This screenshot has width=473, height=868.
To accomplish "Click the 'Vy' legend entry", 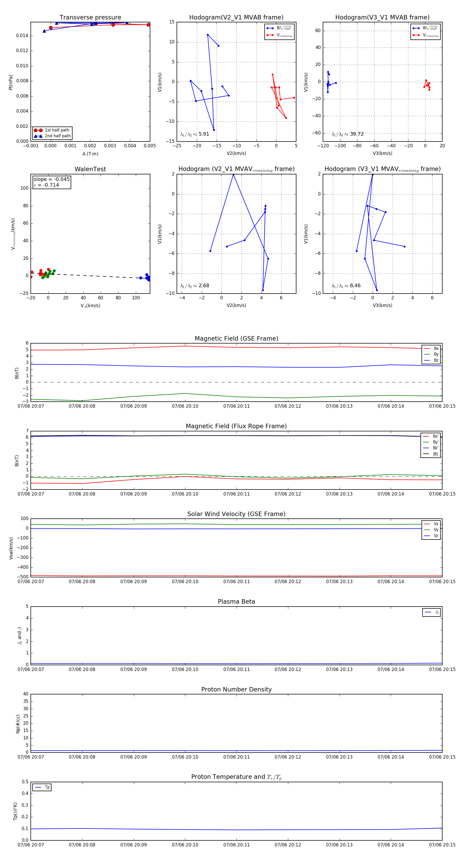I will (431, 530).
